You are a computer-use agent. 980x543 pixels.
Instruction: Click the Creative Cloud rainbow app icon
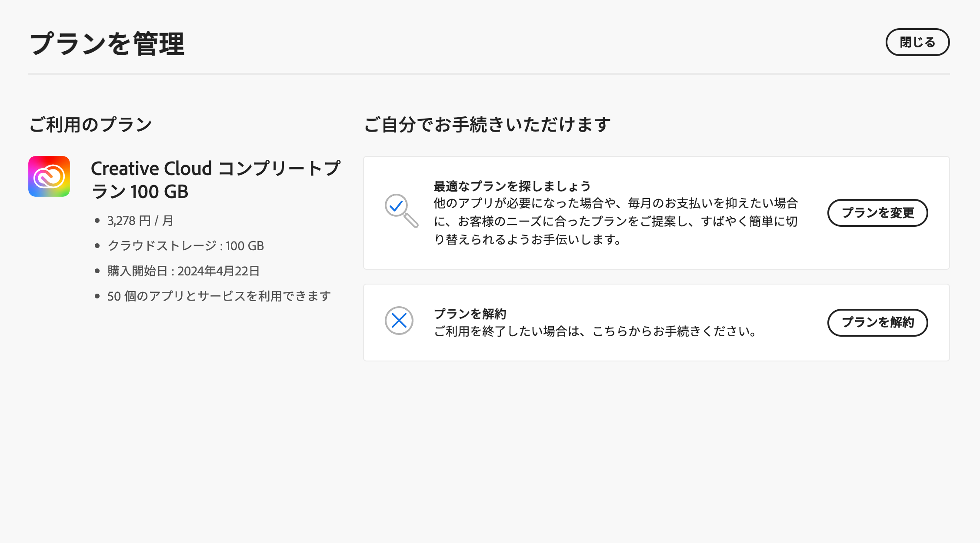49,176
